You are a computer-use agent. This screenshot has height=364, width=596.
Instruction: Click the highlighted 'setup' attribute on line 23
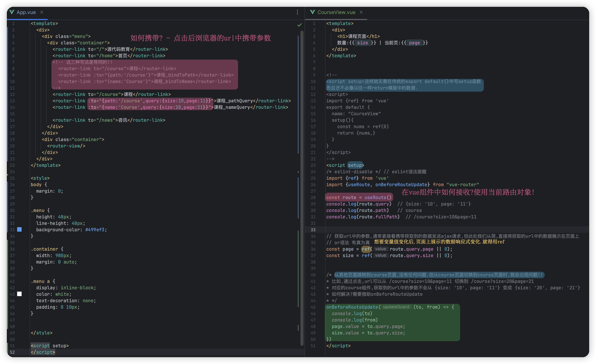click(355, 165)
